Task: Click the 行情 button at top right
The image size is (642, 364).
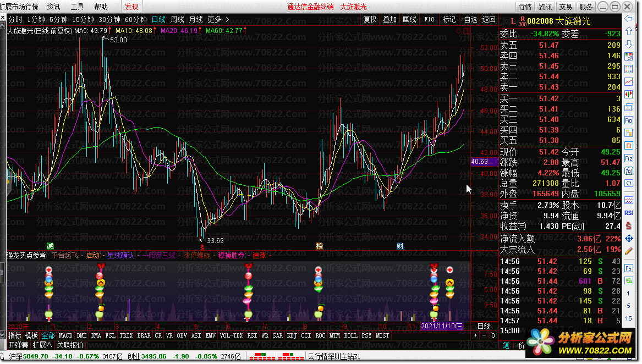Action: (525, 7)
